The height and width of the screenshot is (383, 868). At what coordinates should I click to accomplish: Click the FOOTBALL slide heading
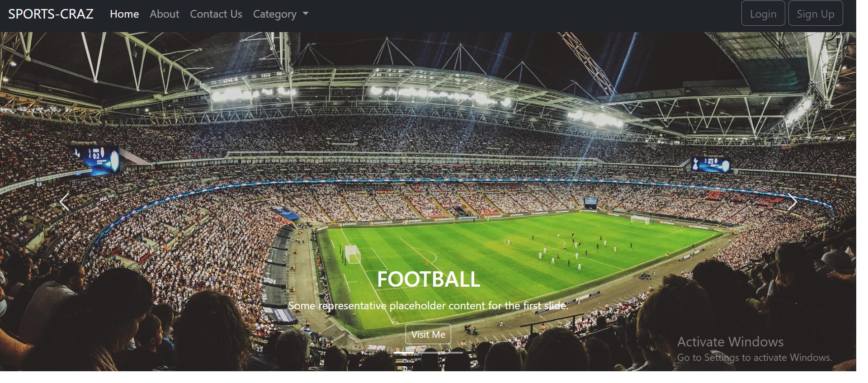click(428, 279)
